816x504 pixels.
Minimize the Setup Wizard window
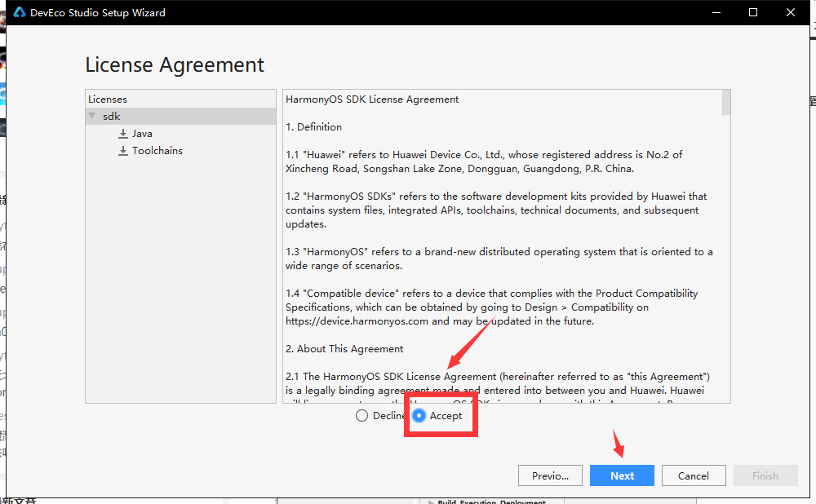pyautogui.click(x=716, y=12)
